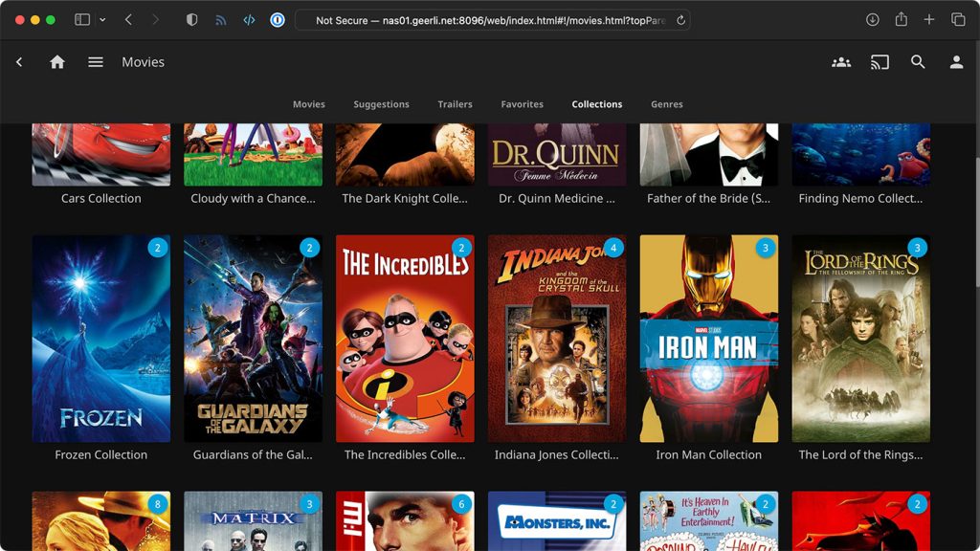Click the Jellyfin home icon
The height and width of the screenshot is (551, 980).
(x=57, y=62)
